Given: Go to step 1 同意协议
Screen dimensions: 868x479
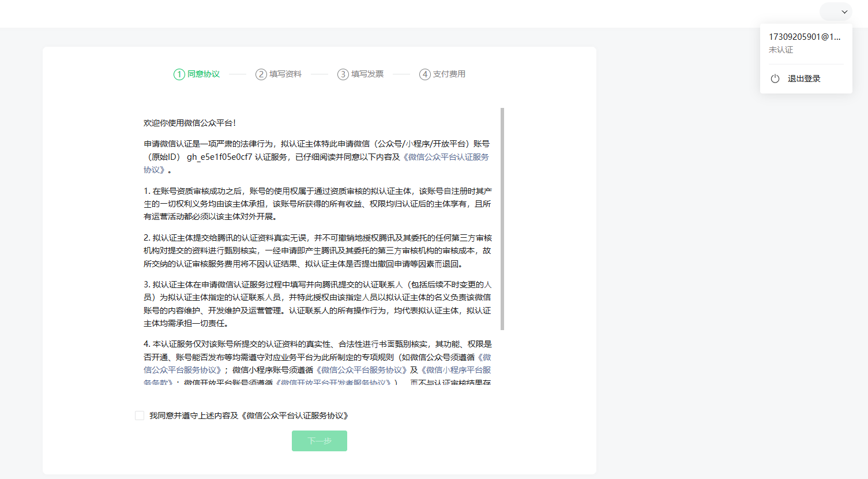Looking at the screenshot, I should 197,74.
